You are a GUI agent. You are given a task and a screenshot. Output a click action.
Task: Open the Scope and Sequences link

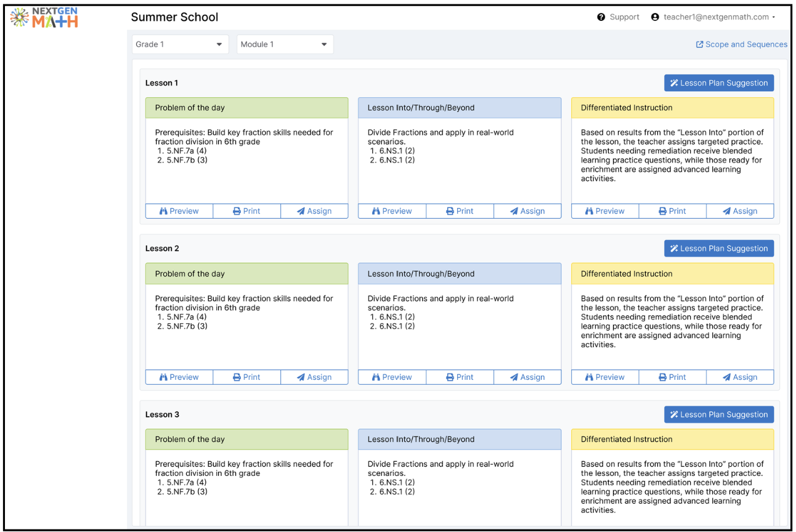(741, 44)
